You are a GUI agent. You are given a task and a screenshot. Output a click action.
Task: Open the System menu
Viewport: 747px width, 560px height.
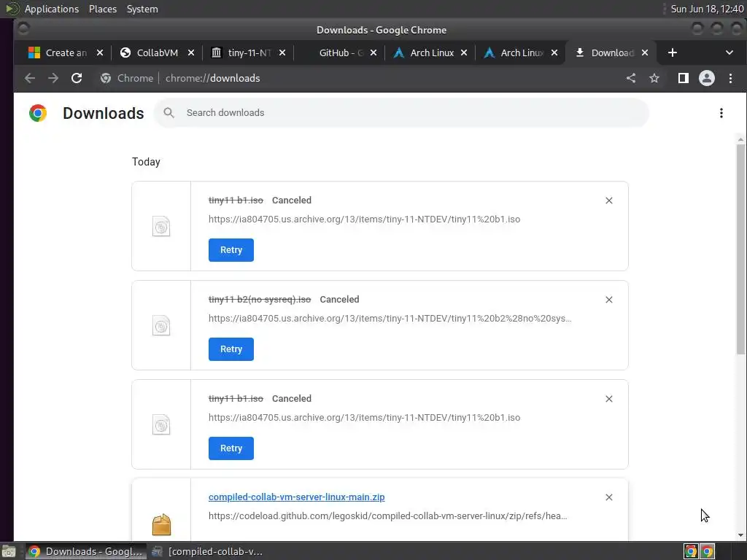pos(142,9)
